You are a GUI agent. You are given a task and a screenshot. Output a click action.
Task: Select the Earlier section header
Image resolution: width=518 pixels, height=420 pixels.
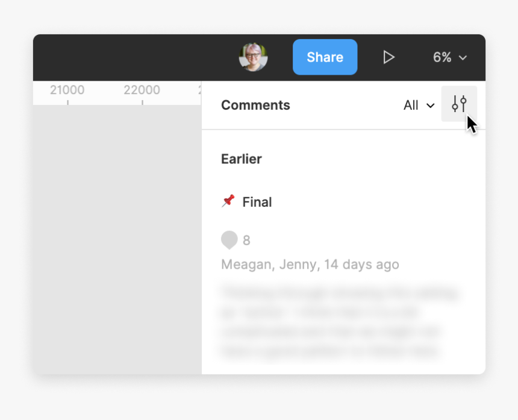coord(241,159)
